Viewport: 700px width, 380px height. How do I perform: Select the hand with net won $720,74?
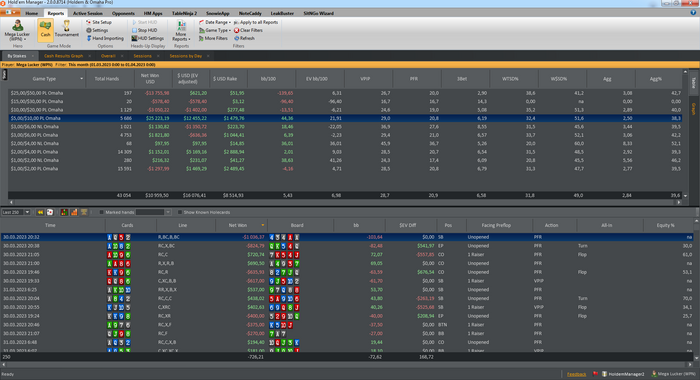coord(347,255)
